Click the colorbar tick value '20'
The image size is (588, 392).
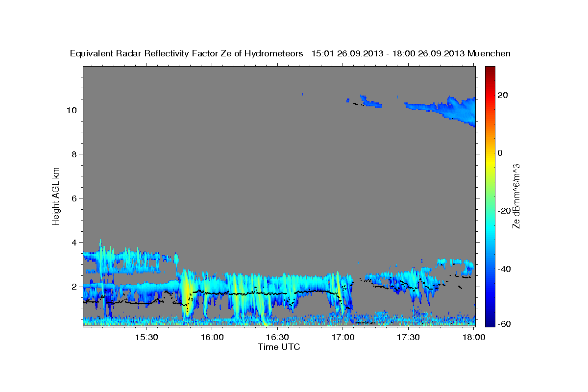503,95
